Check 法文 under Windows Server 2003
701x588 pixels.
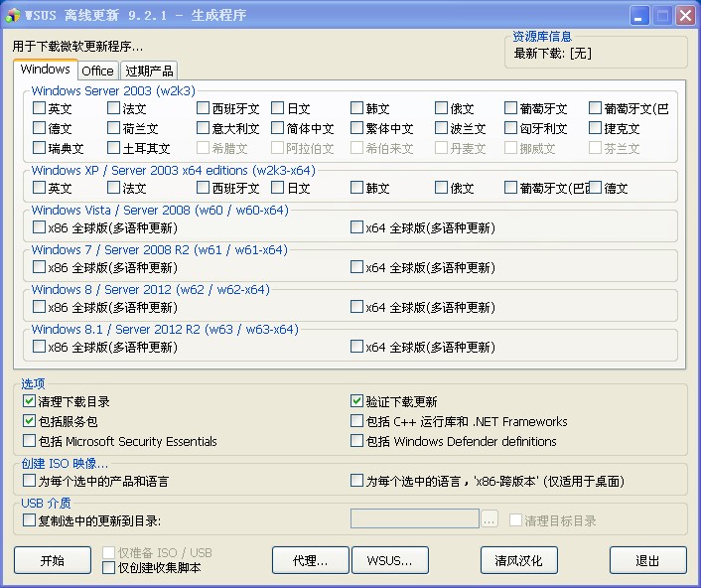tap(114, 107)
